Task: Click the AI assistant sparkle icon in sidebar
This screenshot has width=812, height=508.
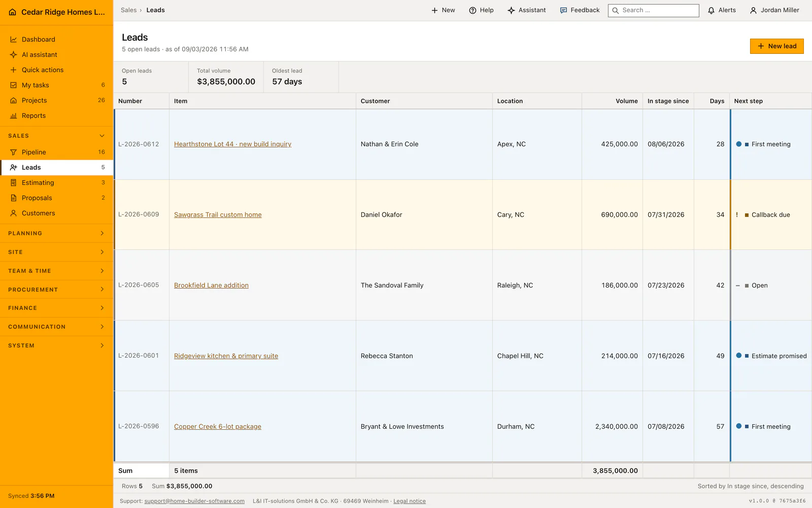Action: pos(14,54)
